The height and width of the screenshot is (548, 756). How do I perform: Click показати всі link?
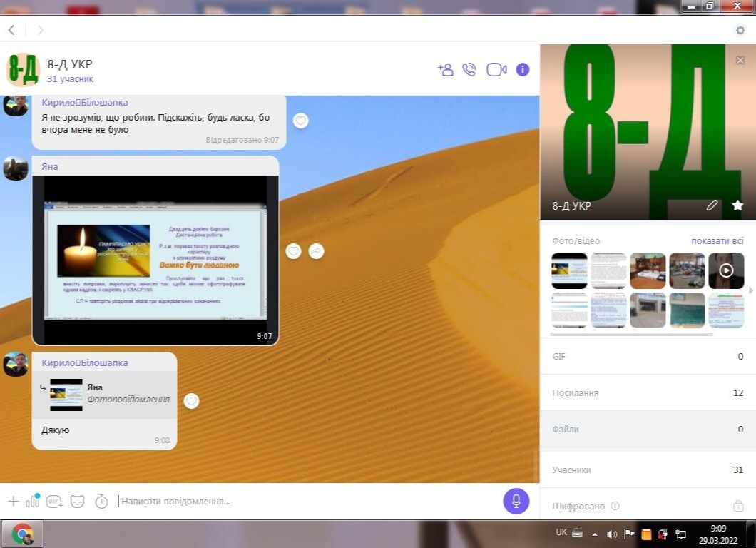pyautogui.click(x=717, y=240)
